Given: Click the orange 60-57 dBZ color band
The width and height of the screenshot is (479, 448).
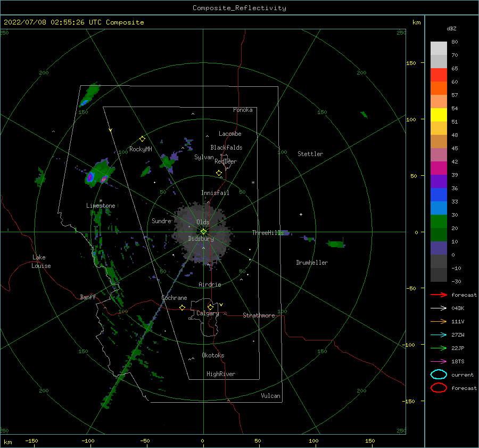Looking at the screenshot, I should pyautogui.click(x=439, y=88).
